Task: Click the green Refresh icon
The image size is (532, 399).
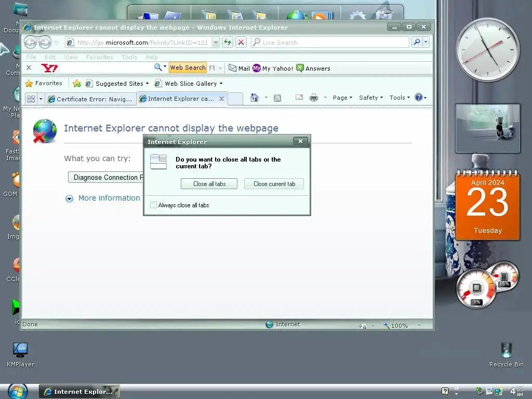Action: coord(228,43)
